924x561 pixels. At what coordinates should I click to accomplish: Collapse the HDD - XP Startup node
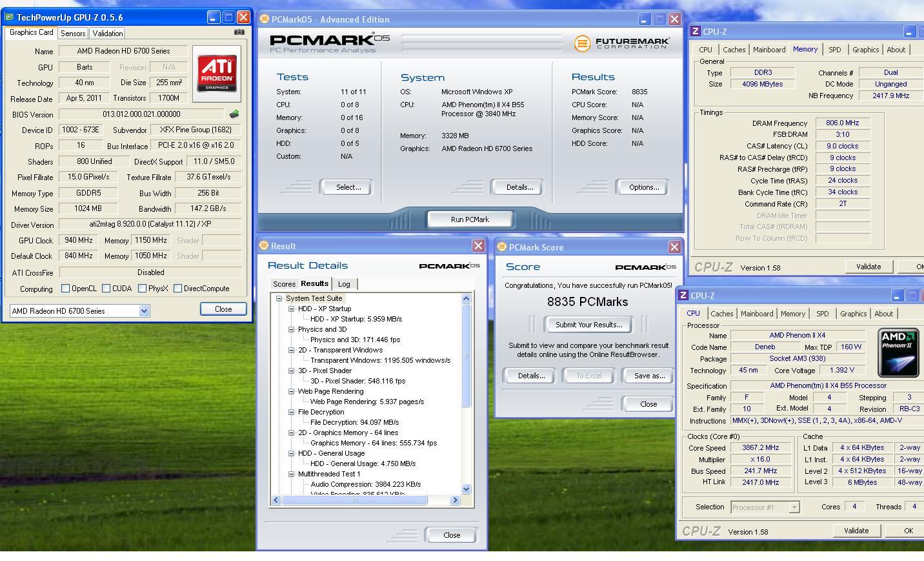[x=292, y=309]
